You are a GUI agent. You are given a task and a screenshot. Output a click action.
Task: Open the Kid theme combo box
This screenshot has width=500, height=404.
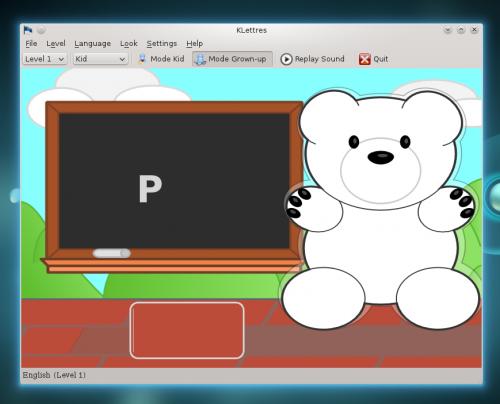click(100, 59)
